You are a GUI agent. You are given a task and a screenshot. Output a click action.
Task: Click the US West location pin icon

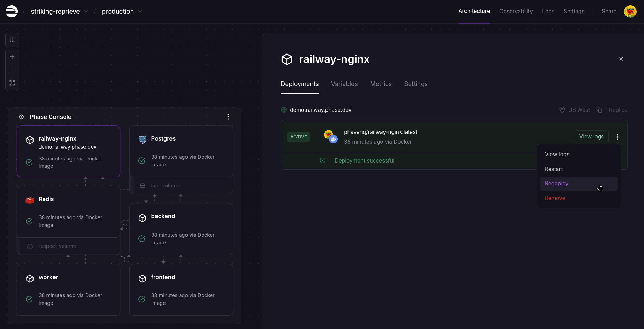pyautogui.click(x=562, y=109)
